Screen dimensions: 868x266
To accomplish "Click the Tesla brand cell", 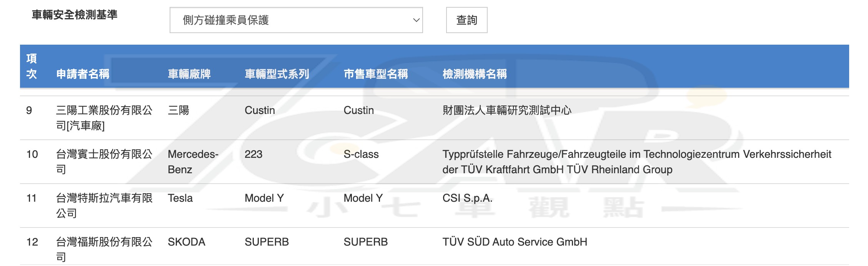I will coord(180,198).
